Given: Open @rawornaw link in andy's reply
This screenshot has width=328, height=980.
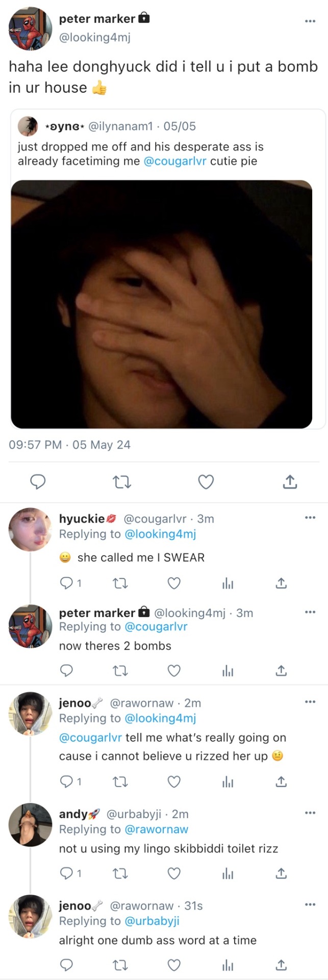Looking at the screenshot, I should coord(156,829).
